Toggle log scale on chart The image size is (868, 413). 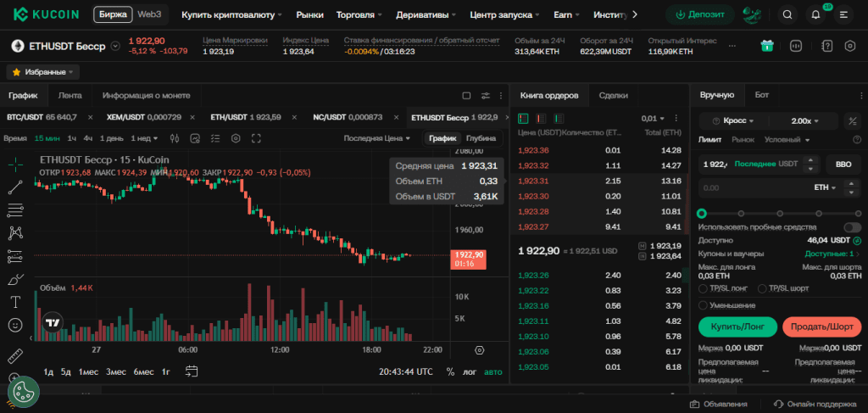[x=470, y=372]
